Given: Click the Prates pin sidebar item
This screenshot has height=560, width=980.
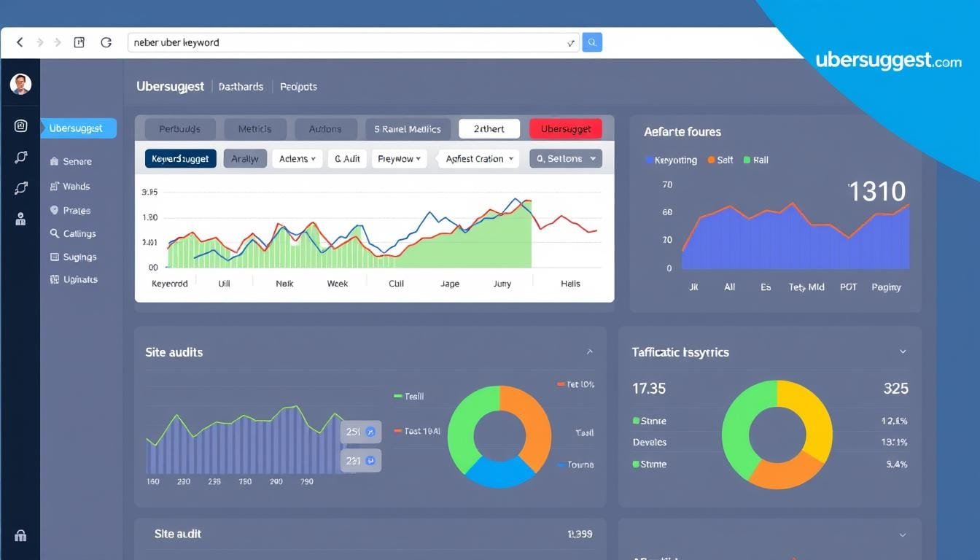Looking at the screenshot, I should [71, 211].
